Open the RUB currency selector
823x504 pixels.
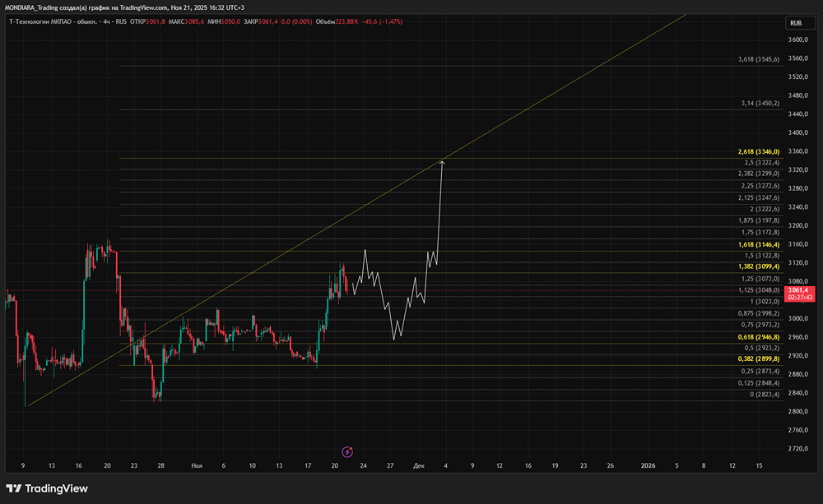(800, 23)
